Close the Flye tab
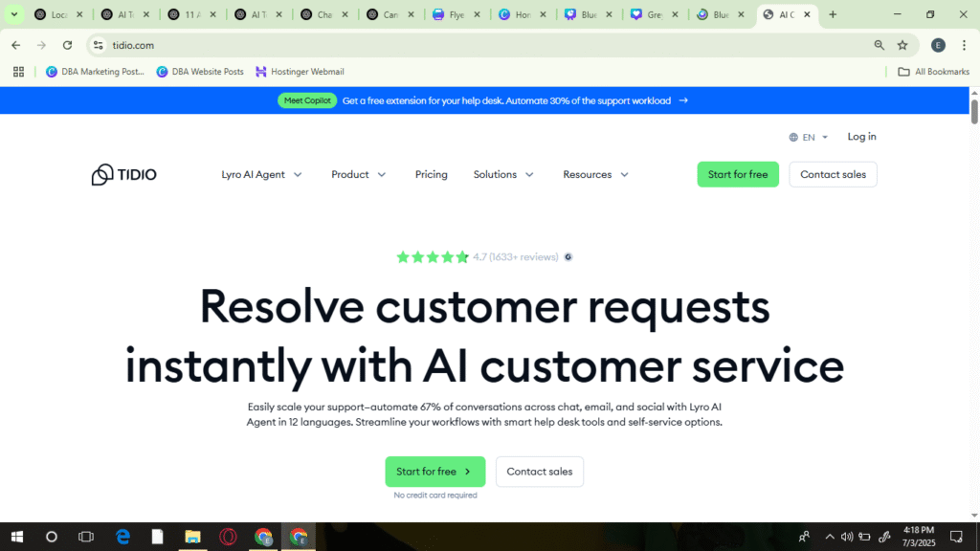This screenshot has width=980, height=551. point(477,14)
